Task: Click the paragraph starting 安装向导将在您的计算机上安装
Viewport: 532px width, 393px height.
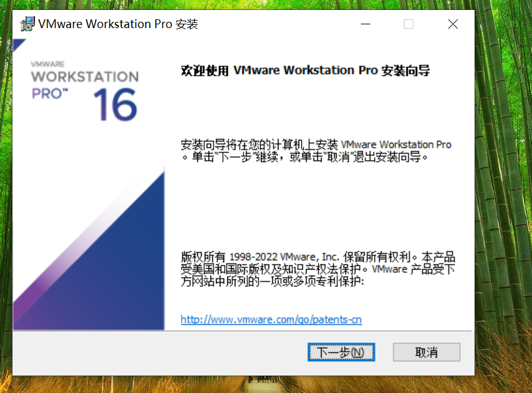Action: [316, 150]
